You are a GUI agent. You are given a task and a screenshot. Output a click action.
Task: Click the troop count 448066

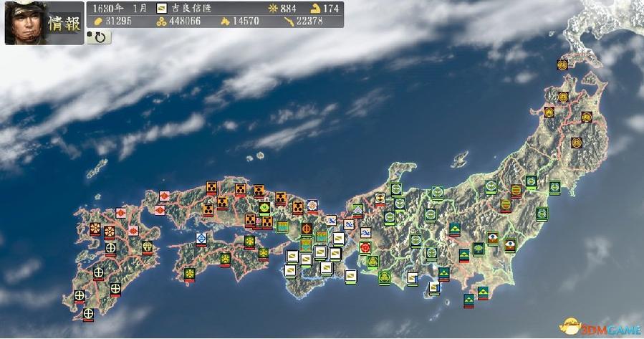[185, 22]
